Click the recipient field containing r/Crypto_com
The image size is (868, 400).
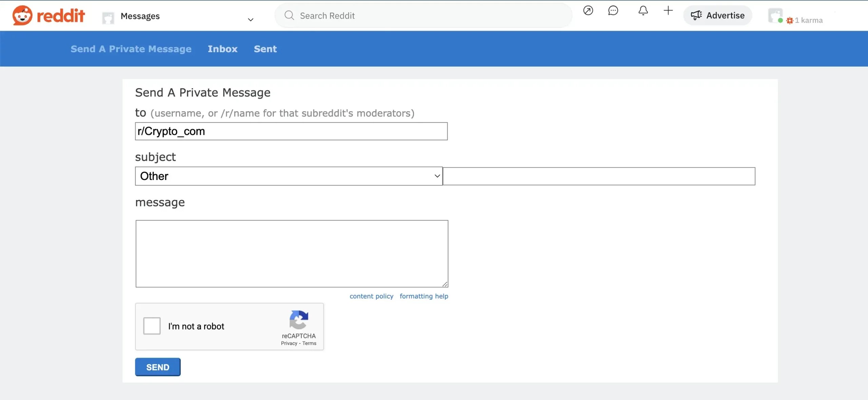pyautogui.click(x=291, y=131)
